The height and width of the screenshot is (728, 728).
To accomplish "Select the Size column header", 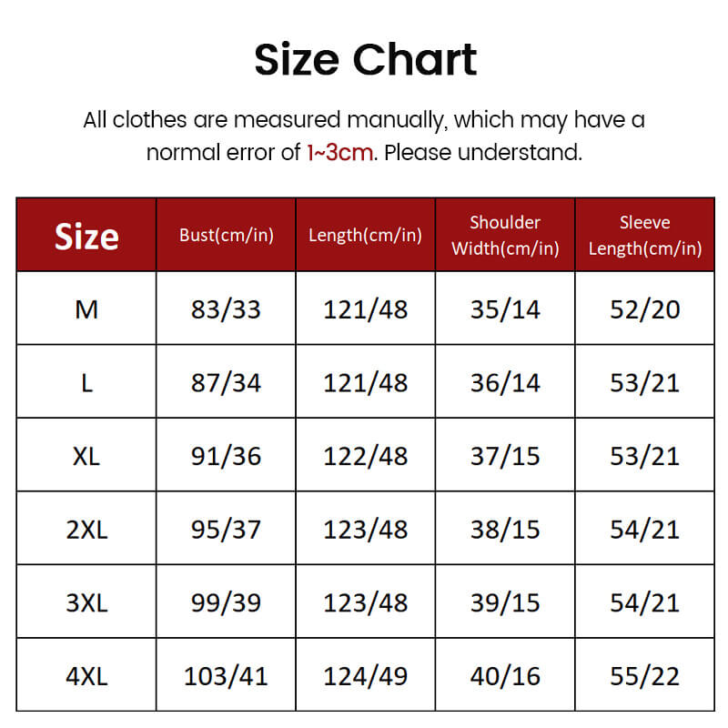I will click(86, 236).
